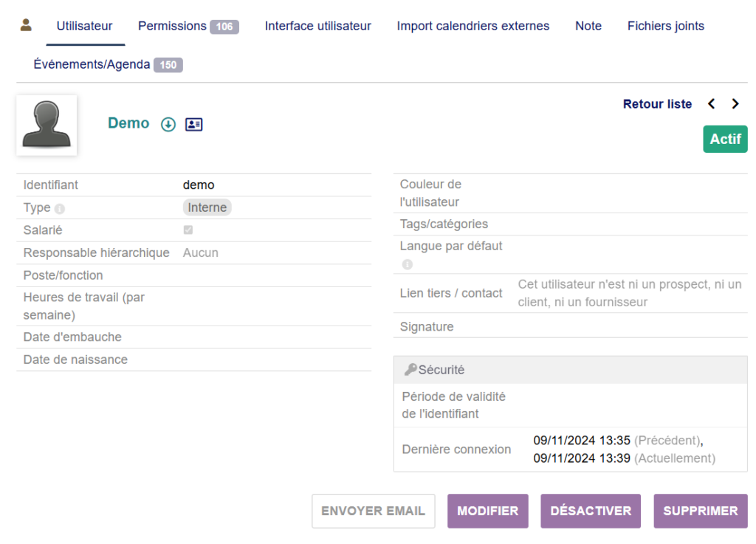Click the Demo user profile photo
The image size is (756, 544).
(x=47, y=125)
